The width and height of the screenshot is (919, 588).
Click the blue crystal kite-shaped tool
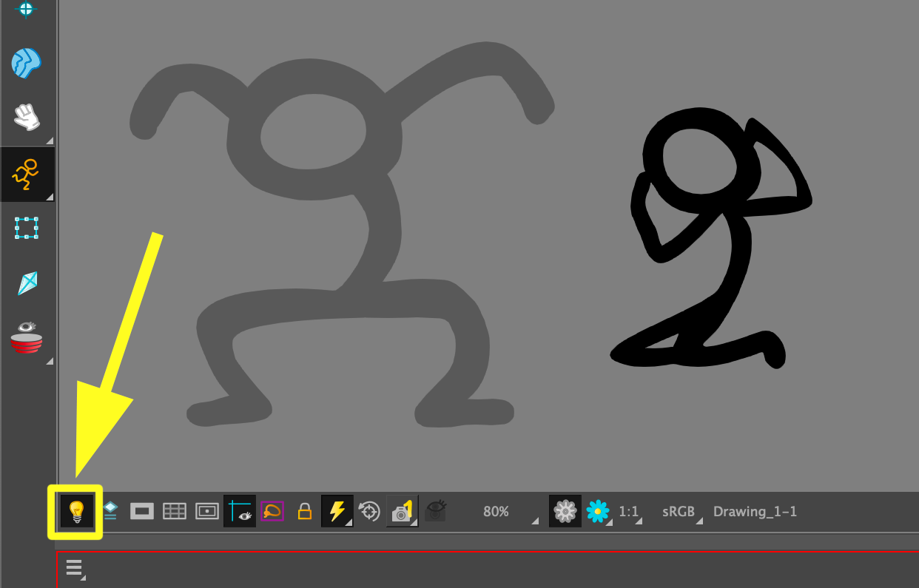click(x=27, y=283)
